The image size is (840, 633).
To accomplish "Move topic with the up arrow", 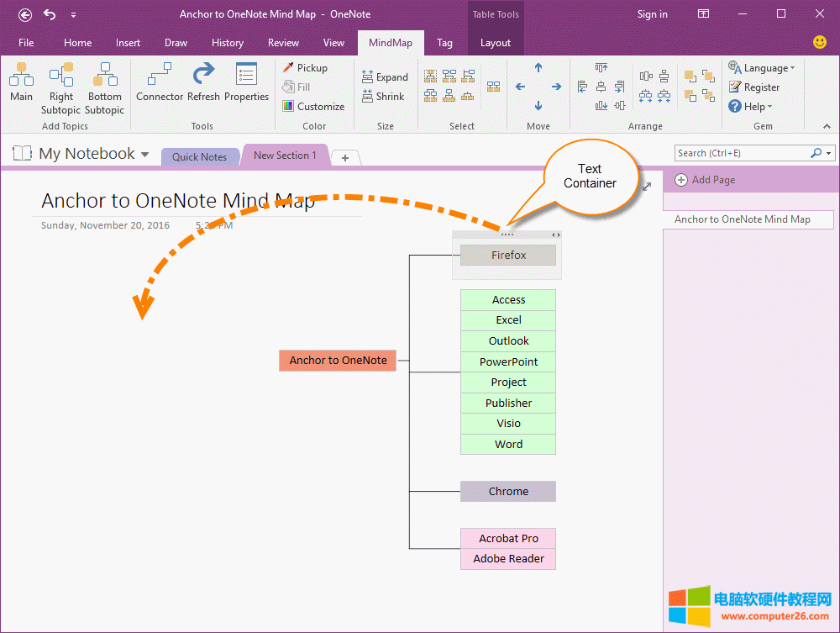I will 538,68.
